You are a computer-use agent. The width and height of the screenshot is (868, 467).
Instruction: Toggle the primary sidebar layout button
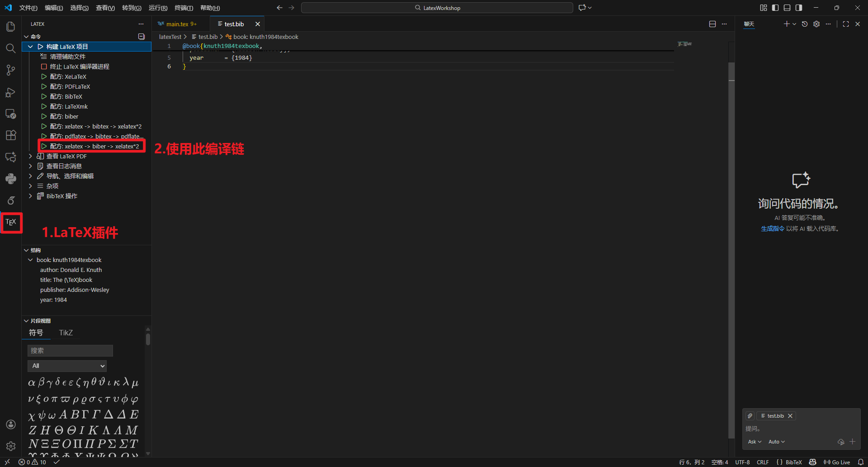pos(775,8)
